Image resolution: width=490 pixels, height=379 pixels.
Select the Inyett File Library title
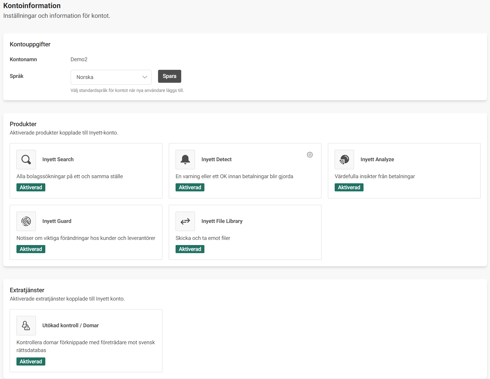coord(222,221)
